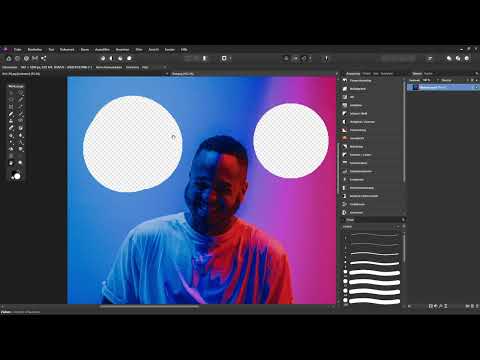Open the Fenster menu
The height and width of the screenshot is (360, 480).
(x=170, y=49)
